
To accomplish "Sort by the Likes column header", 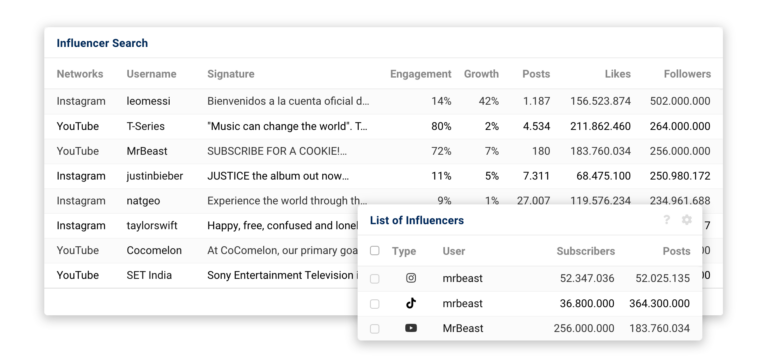I will (618, 74).
